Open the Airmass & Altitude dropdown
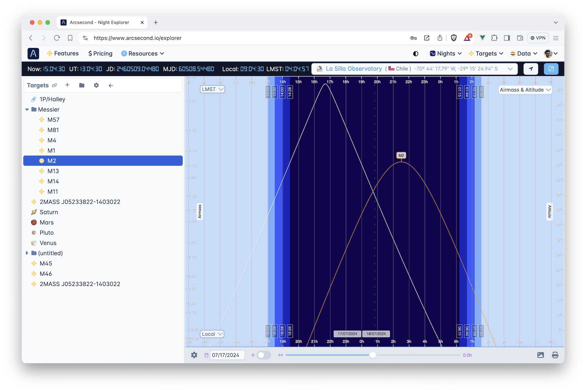The image size is (586, 392). (525, 90)
